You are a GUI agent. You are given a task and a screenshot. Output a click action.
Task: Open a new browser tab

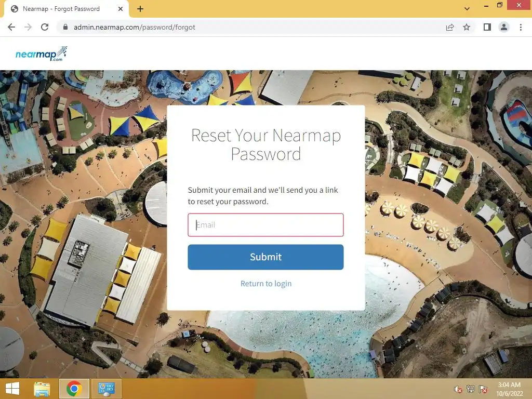[140, 9]
